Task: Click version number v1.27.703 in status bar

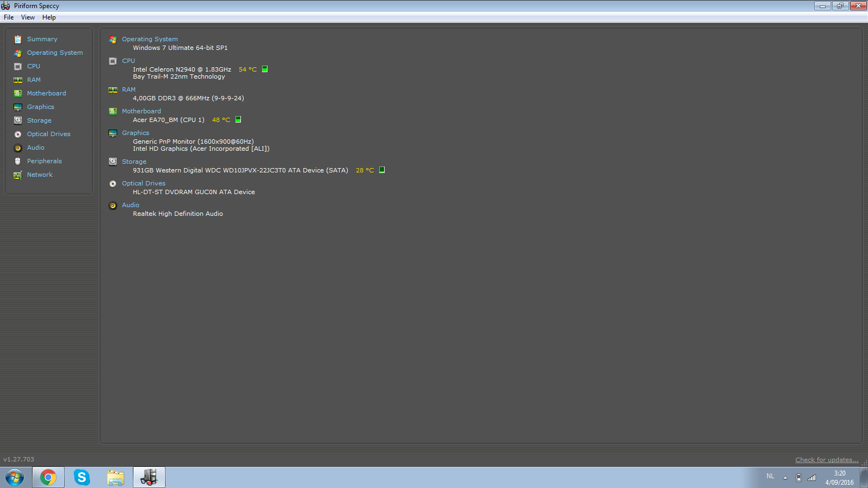Action: tap(19, 459)
